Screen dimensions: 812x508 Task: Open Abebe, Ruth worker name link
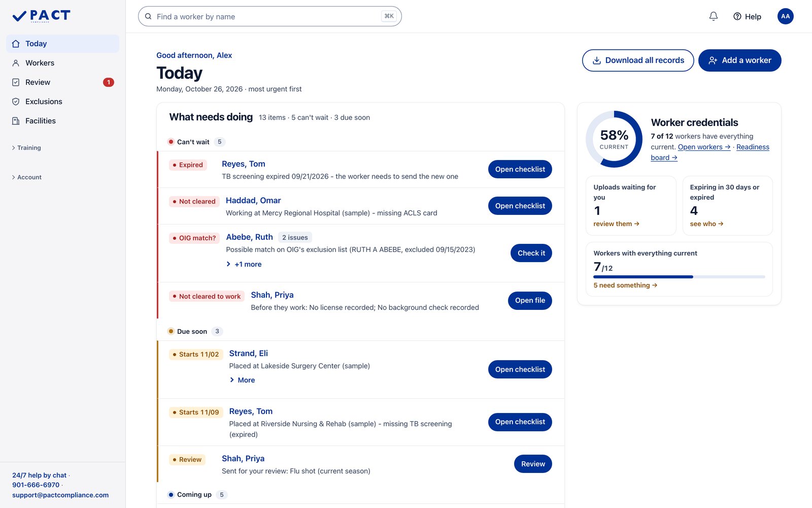pyautogui.click(x=249, y=237)
